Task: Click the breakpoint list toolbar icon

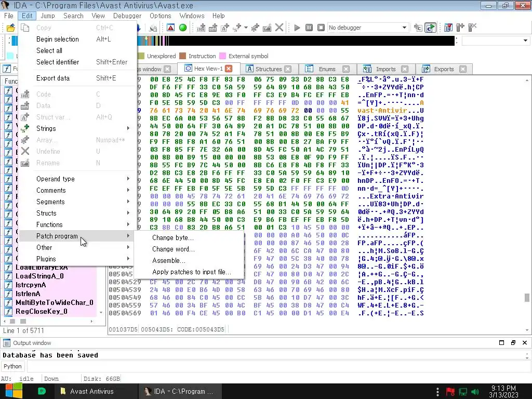Action: [x=448, y=28]
